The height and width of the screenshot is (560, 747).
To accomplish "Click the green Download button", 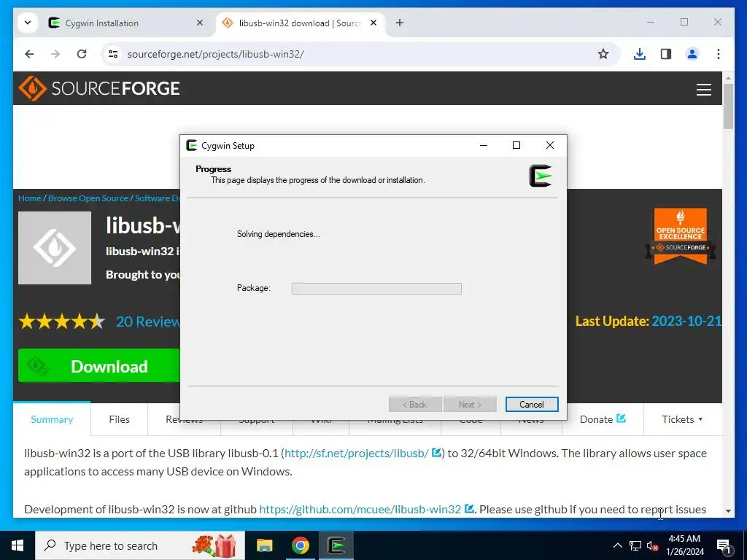I will tap(99, 366).
